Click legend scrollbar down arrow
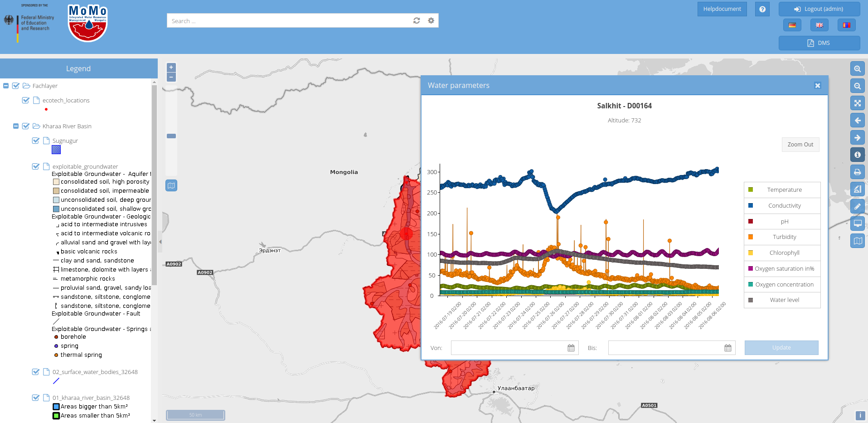Viewport: 868px width, 423px height. 154,420
